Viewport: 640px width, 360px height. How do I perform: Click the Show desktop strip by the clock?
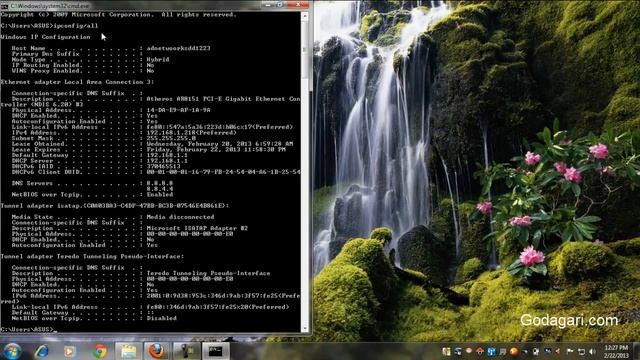point(636,351)
